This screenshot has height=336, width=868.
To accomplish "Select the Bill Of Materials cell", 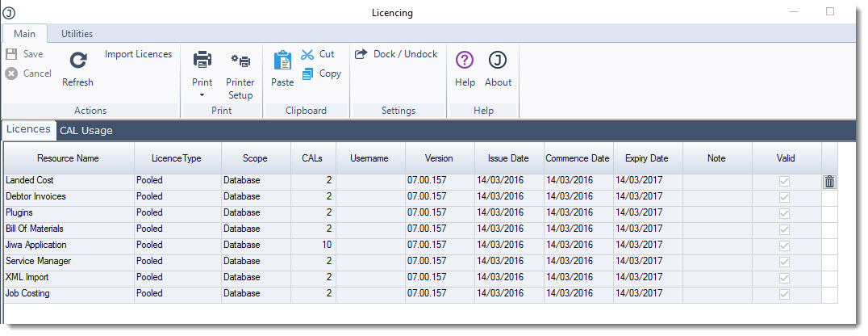I will 69,229.
